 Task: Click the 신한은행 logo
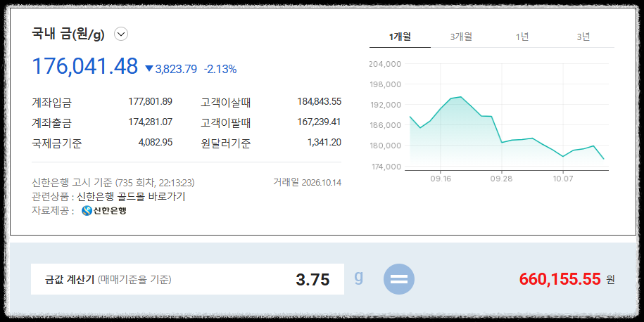point(104,211)
